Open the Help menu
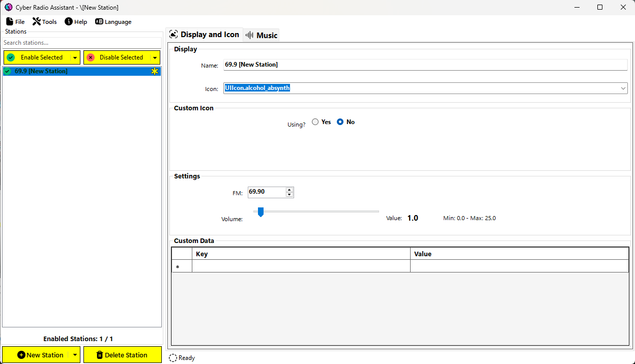The width and height of the screenshot is (635, 364). coord(76,22)
